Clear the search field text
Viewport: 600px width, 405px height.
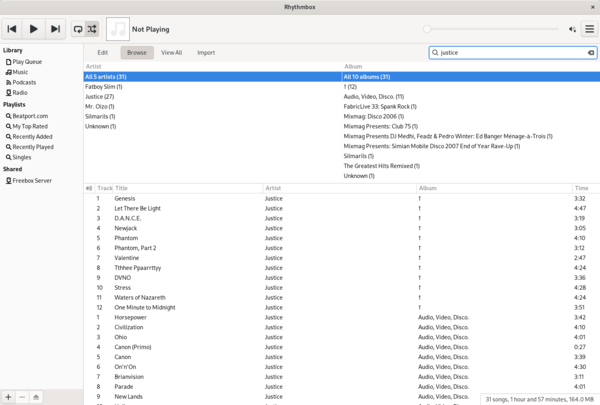point(590,52)
